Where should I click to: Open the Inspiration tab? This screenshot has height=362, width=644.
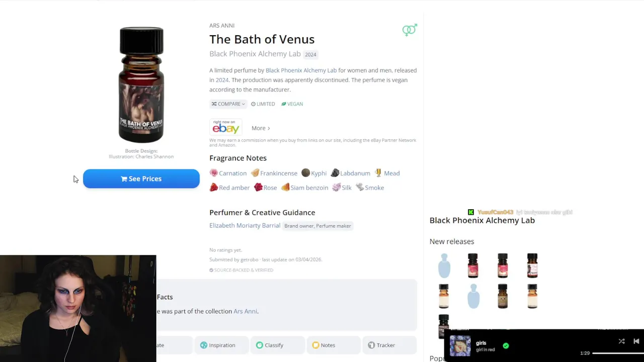coord(218,345)
